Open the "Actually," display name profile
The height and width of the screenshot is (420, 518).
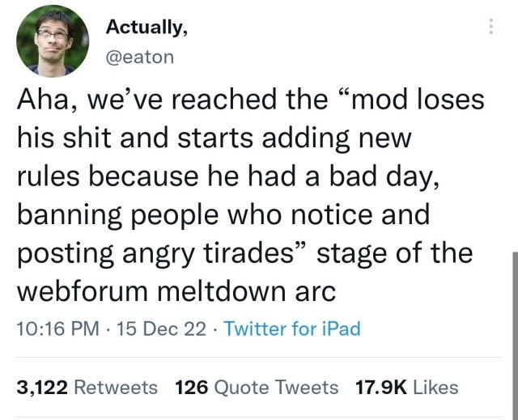[x=147, y=27]
